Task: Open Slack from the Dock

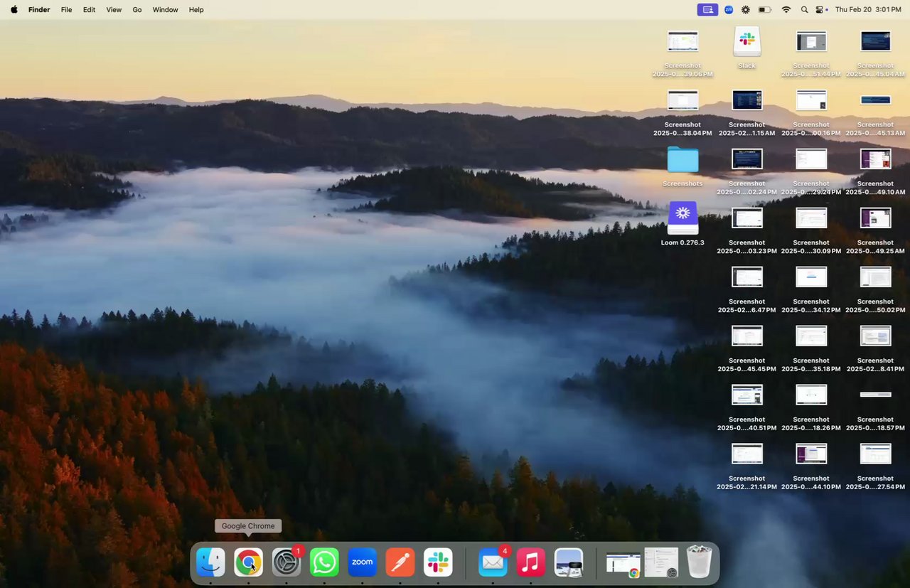Action: (x=438, y=562)
